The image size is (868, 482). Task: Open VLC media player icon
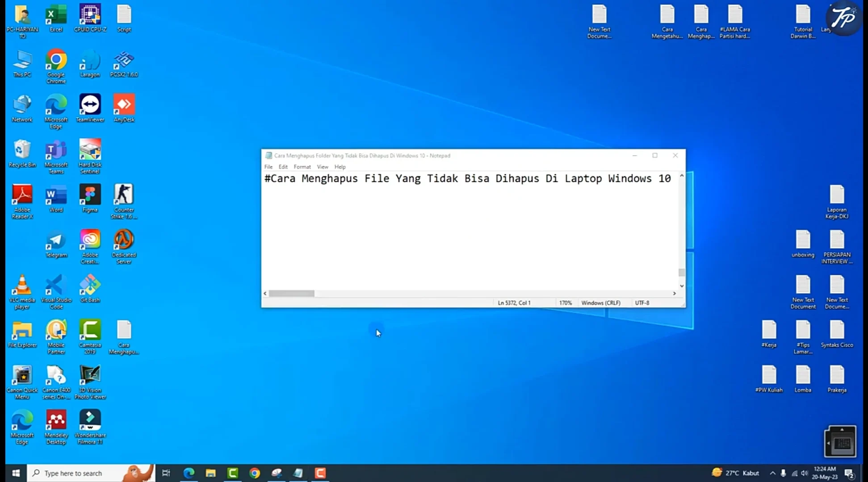(x=22, y=292)
